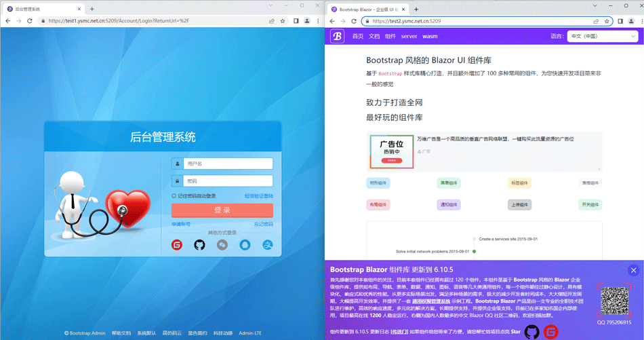Select the 后台管理系统 browser tab
Image resolution: width=644 pixels, height=340 pixels.
point(43,9)
